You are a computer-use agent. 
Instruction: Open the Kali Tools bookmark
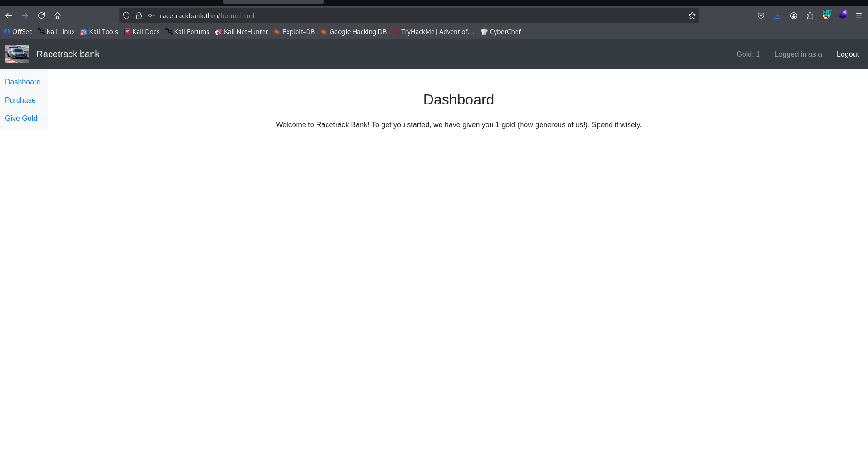(99, 32)
